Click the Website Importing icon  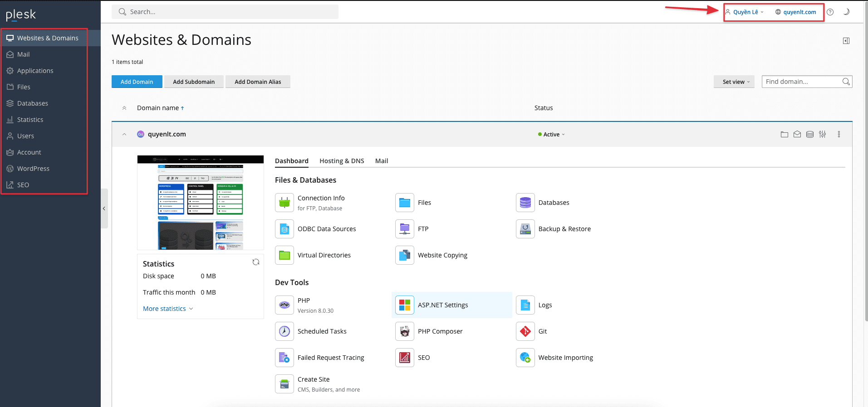coord(525,358)
